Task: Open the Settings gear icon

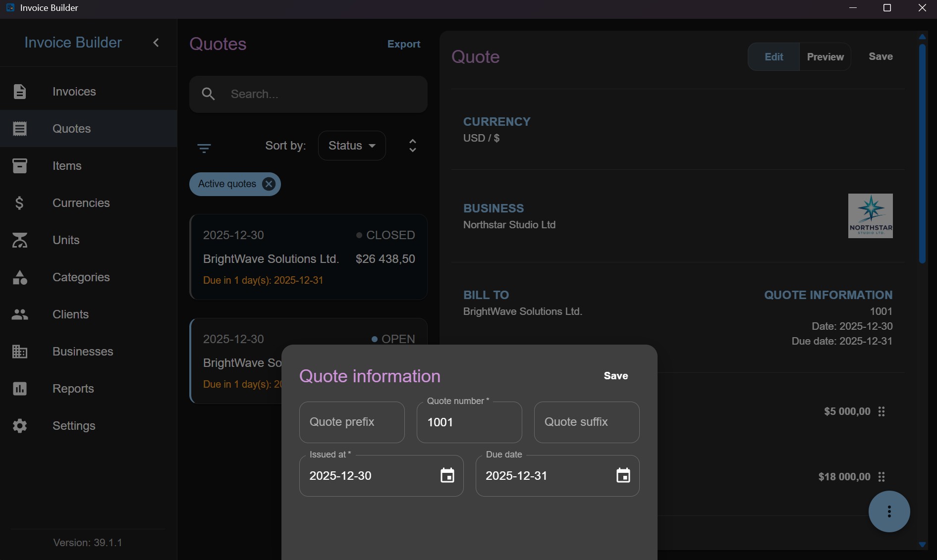Action: (20, 426)
